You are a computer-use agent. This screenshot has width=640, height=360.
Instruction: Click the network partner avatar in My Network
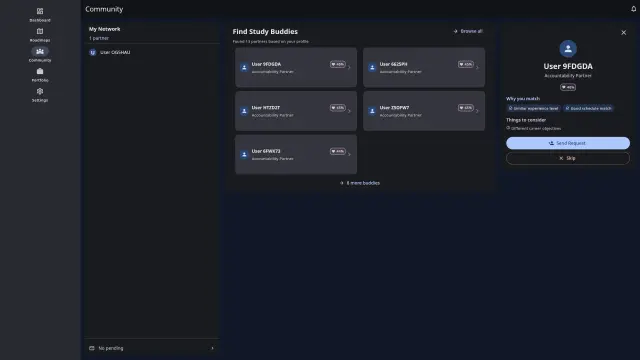[93, 52]
